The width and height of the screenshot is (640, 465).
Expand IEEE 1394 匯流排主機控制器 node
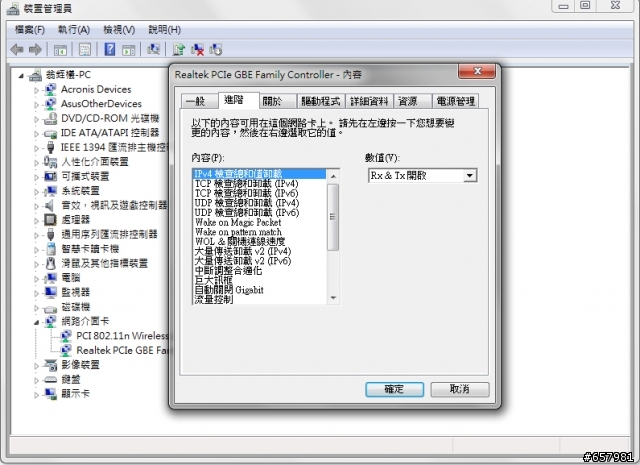pos(36,148)
